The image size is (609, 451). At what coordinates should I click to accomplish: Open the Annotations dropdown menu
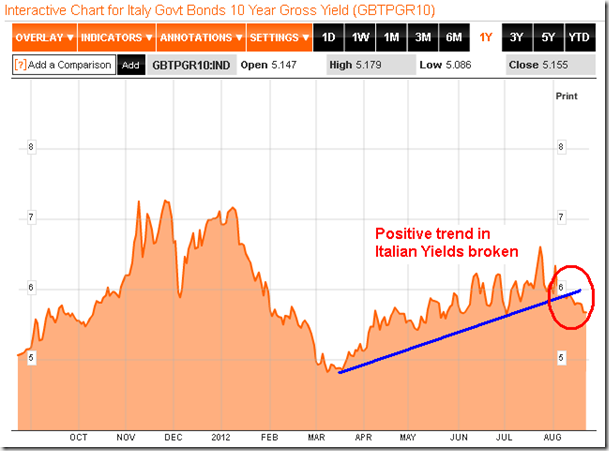coord(199,38)
